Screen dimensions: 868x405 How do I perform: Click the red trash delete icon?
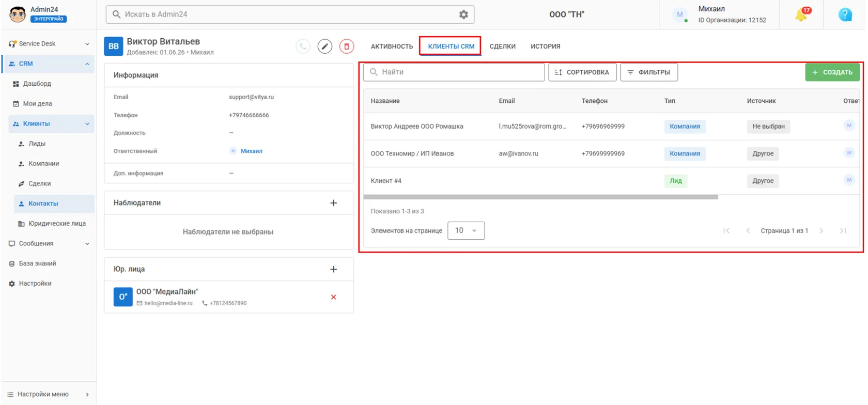click(347, 46)
